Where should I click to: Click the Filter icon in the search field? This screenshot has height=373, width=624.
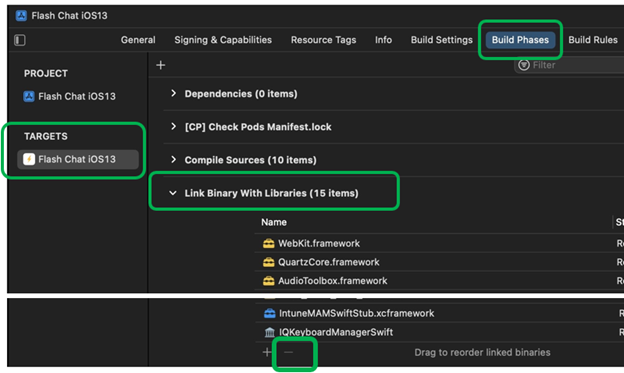click(524, 65)
